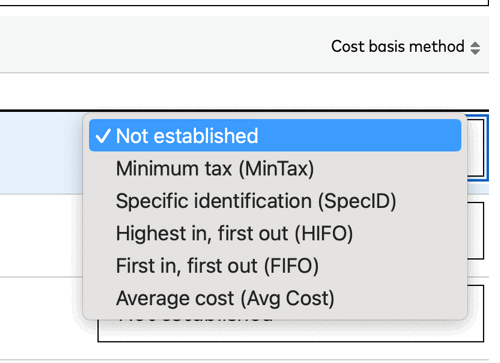Select the Not established option
Screen dimensions: 500x363
[x=275, y=135]
